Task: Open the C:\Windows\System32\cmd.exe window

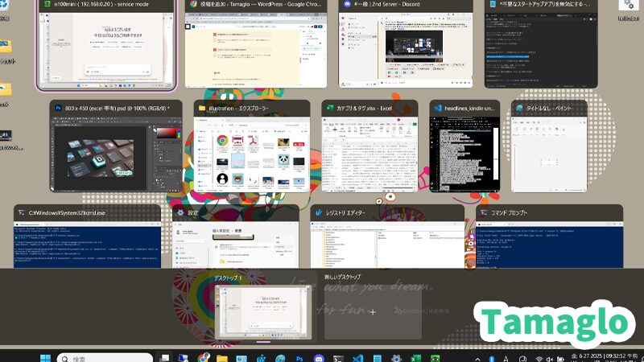Action: (x=87, y=237)
